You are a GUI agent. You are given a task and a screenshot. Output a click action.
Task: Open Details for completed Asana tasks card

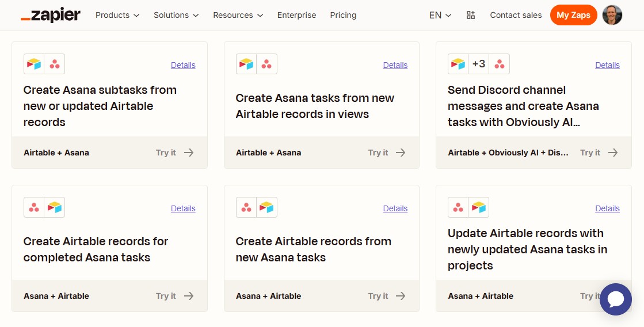tap(183, 208)
